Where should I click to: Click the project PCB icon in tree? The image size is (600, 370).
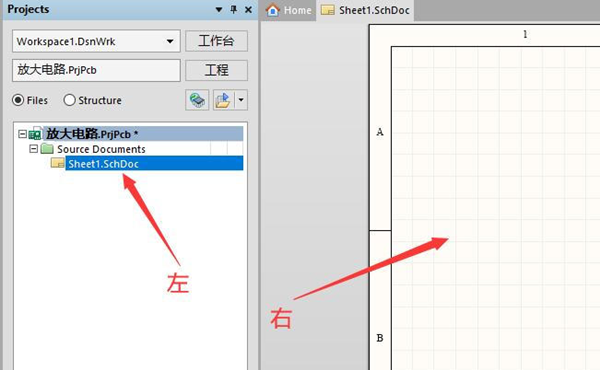click(x=35, y=134)
